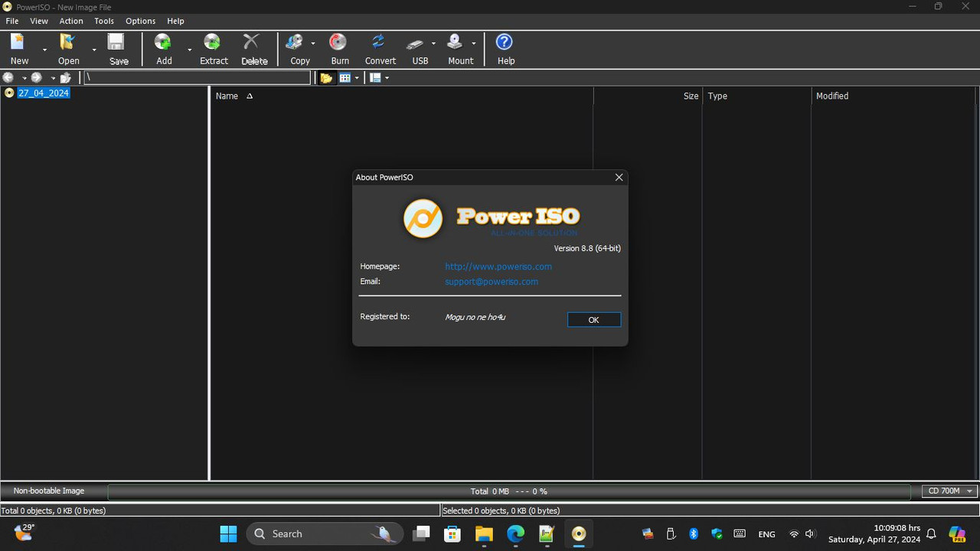The image size is (980, 551).
Task: Open the dropdown arrow next to USB
Action: [x=433, y=43]
